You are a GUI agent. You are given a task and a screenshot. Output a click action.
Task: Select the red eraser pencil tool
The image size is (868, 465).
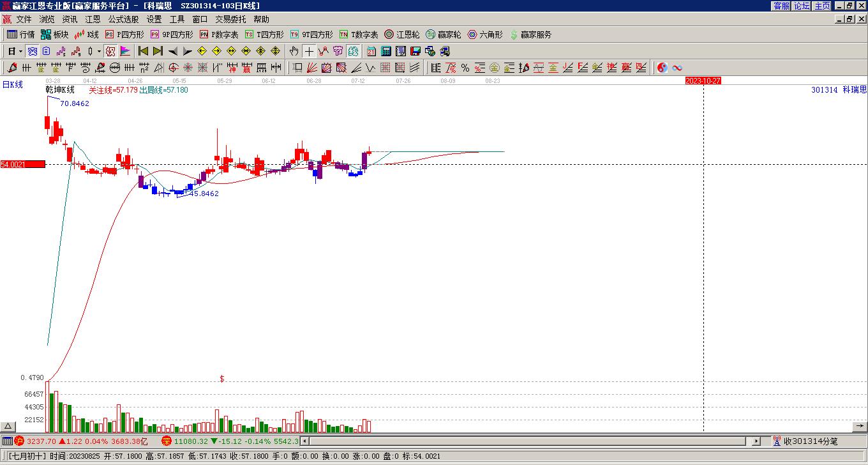click(x=12, y=68)
